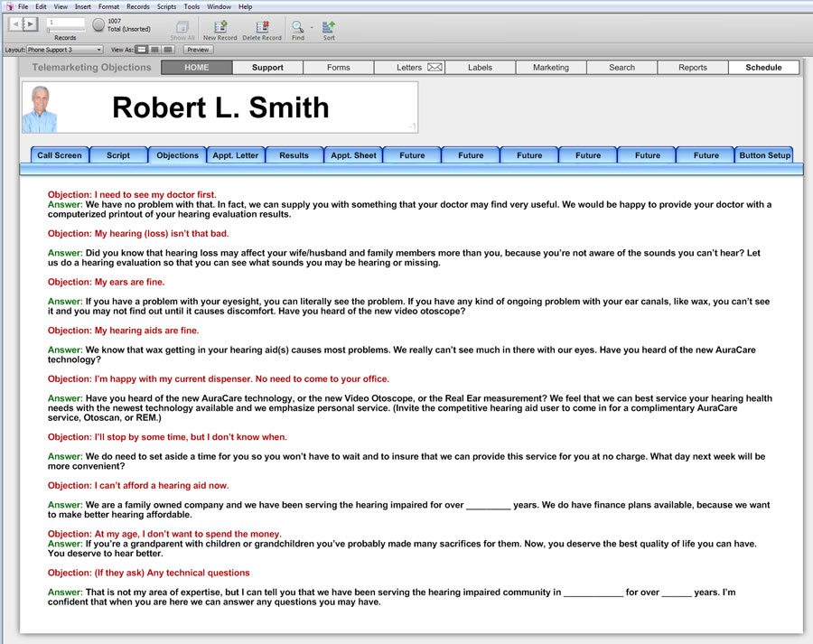Click the contact photo of Robert L. Smith
Screen dimensions: 813x644
40,108
